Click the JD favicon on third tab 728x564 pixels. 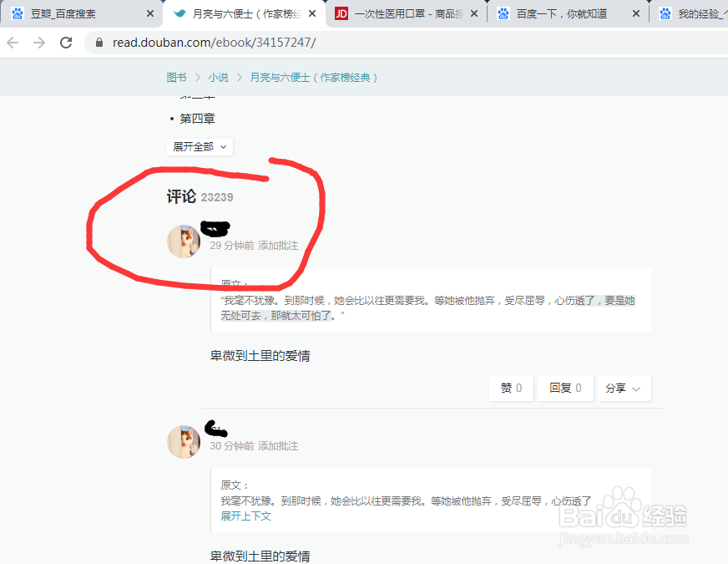point(341,14)
